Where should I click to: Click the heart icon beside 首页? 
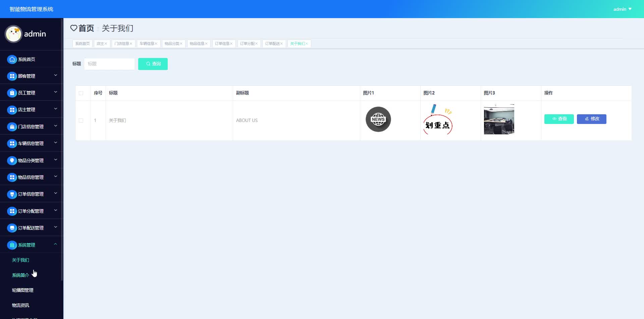73,28
